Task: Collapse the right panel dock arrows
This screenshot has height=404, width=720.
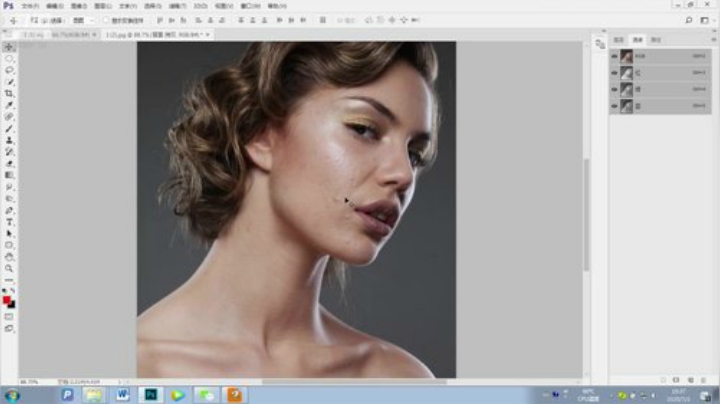Action: pyautogui.click(x=714, y=31)
